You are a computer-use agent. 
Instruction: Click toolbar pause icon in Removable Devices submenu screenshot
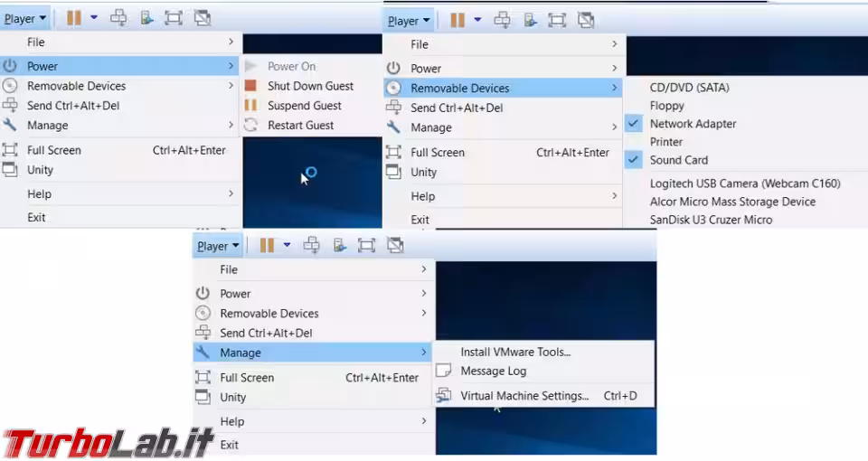(458, 21)
